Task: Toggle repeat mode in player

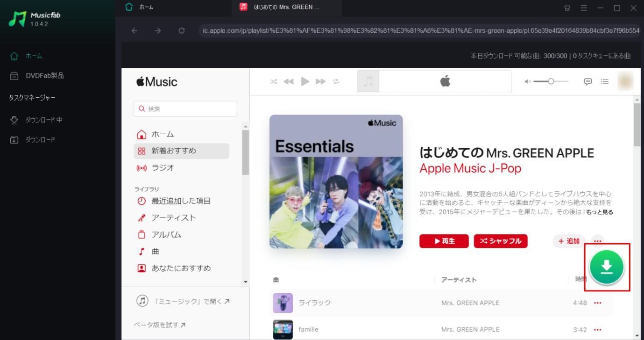Action: [336, 81]
